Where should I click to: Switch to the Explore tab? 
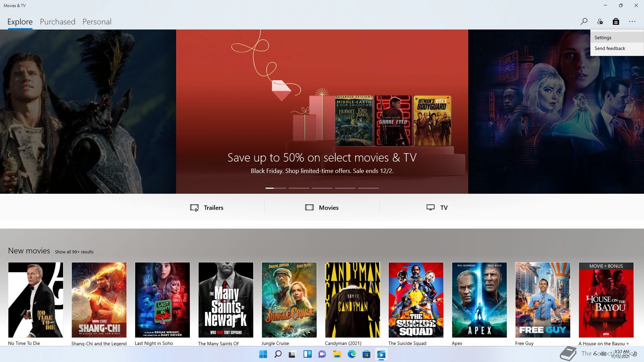(20, 22)
